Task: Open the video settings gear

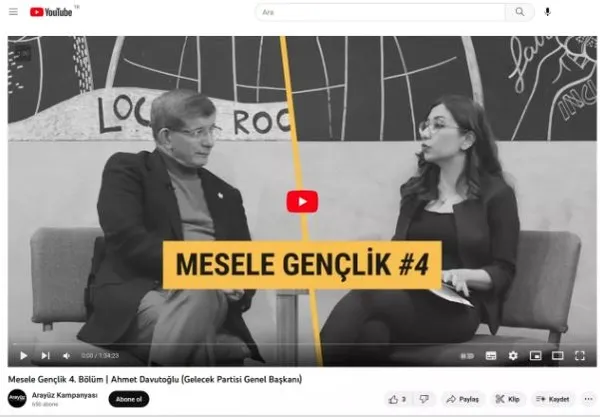Action: (513, 356)
